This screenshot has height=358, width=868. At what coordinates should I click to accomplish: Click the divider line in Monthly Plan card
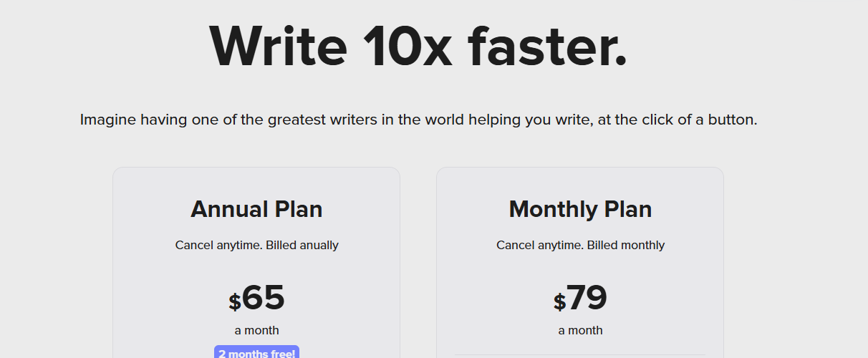tap(580, 354)
